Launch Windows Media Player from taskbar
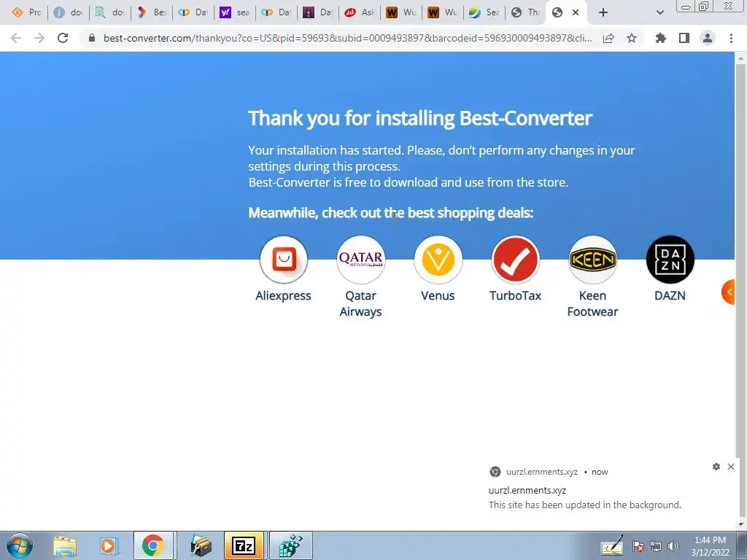This screenshot has width=747, height=560. 109,545
